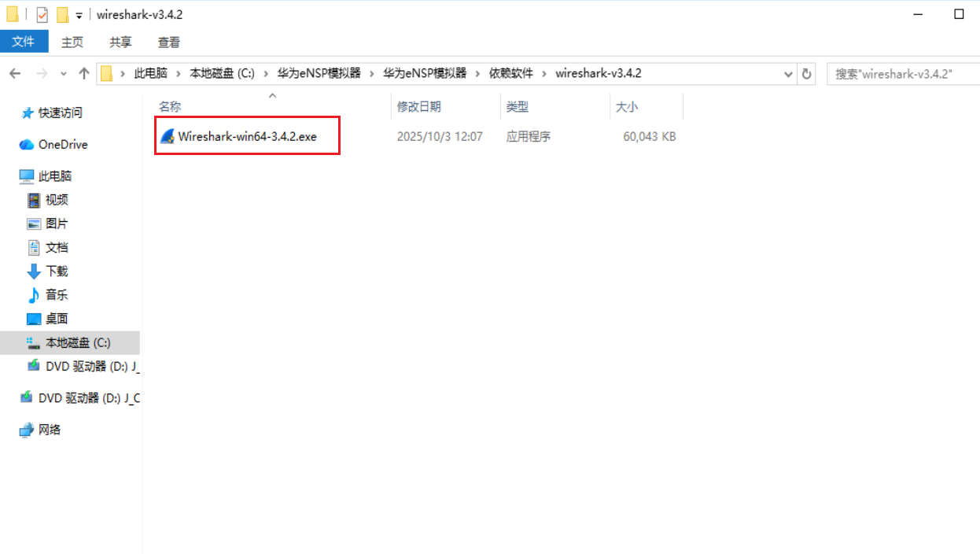Click wireshark-v3.4.2 breadcrumb segment
980x554 pixels.
599,73
